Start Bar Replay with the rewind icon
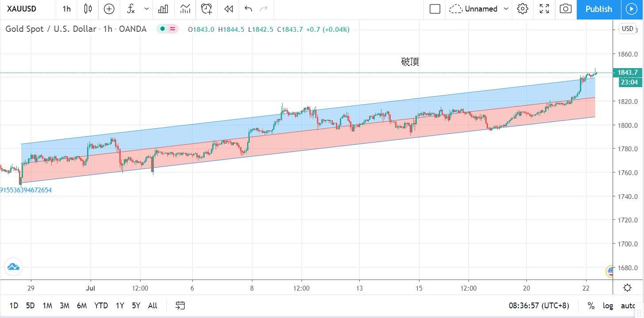 [228, 9]
